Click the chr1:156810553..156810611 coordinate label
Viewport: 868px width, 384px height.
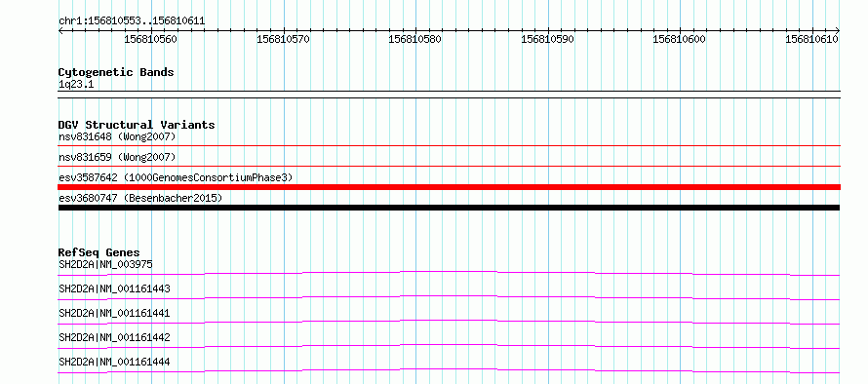point(132,21)
